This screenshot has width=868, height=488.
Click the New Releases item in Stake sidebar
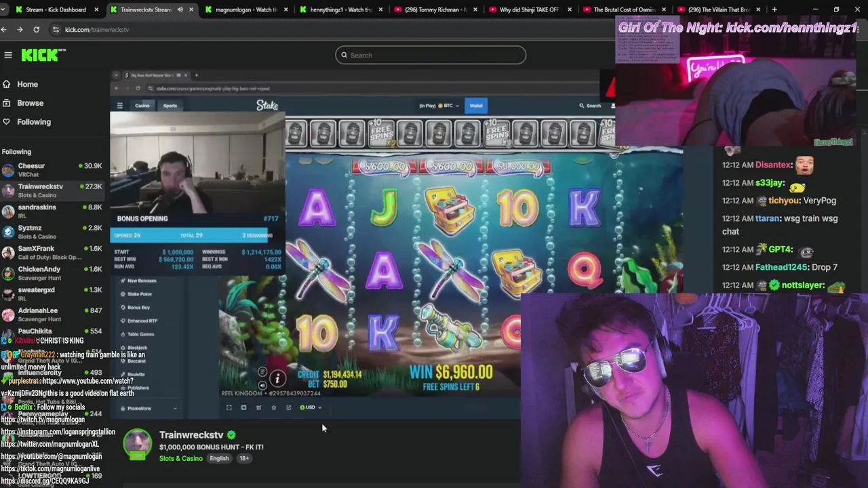pos(142,281)
